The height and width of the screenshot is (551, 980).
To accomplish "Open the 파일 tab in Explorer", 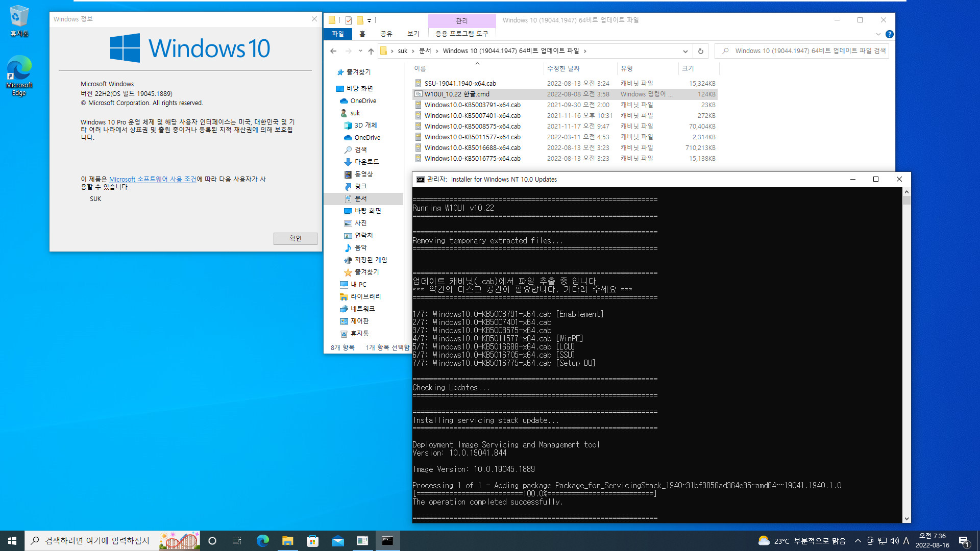I will [x=337, y=34].
